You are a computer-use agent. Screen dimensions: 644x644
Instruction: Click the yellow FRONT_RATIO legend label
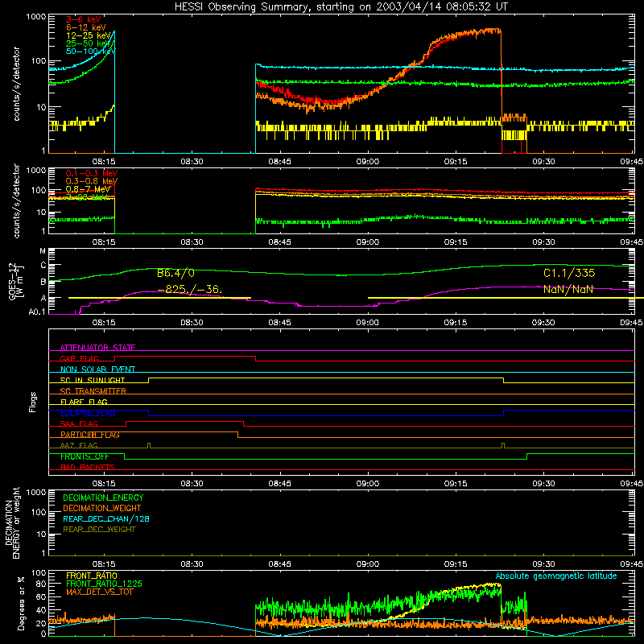[92, 576]
